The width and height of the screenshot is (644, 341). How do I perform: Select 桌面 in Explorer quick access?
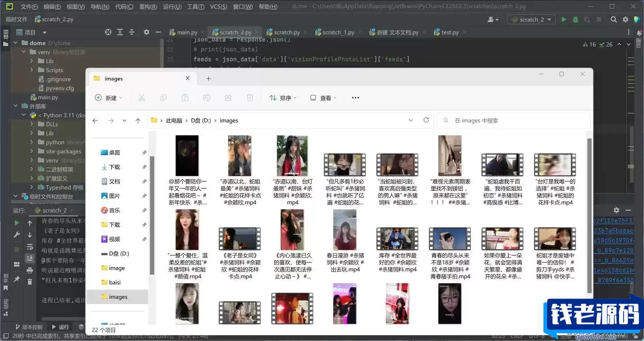coord(114,152)
